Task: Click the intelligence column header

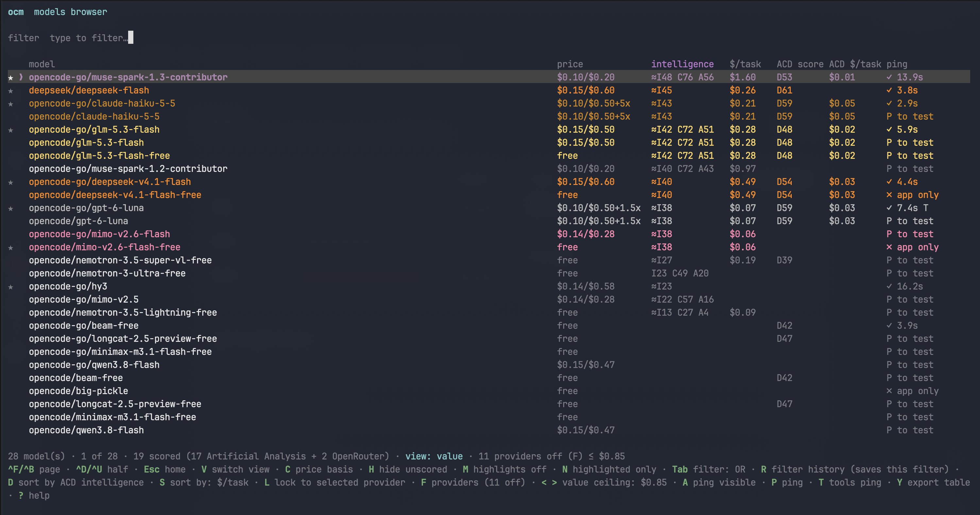Action: pyautogui.click(x=682, y=64)
